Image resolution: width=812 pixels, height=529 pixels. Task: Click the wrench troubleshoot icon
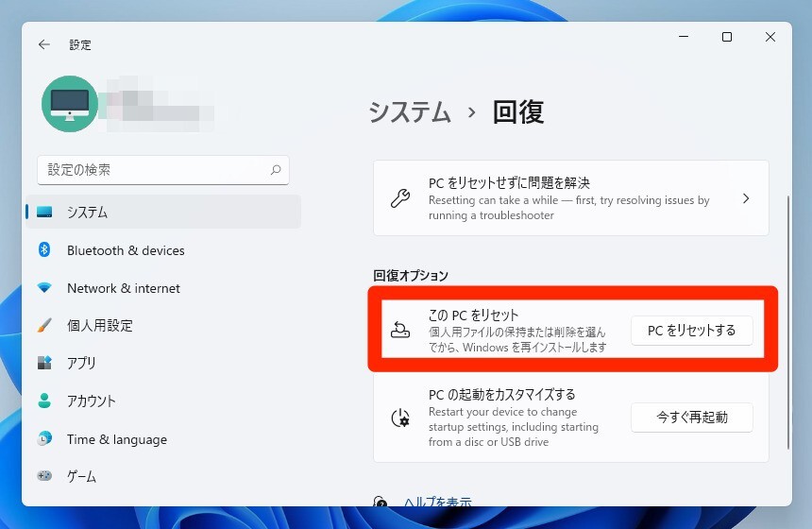(x=400, y=198)
